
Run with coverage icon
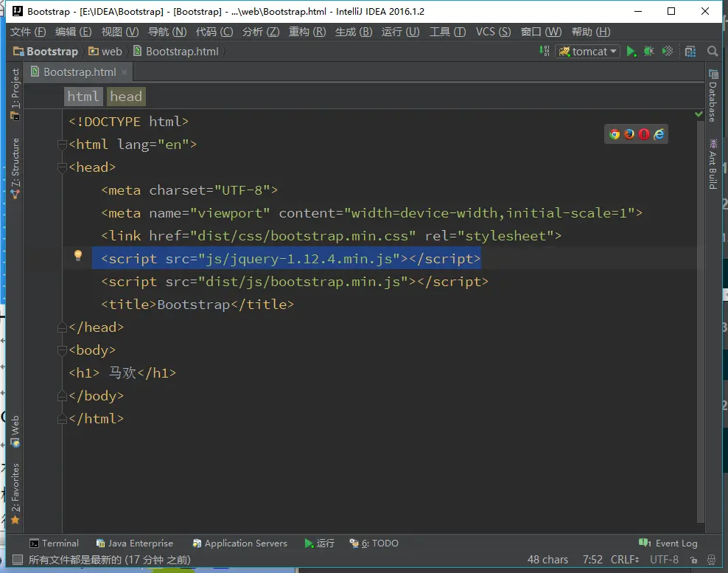point(667,52)
